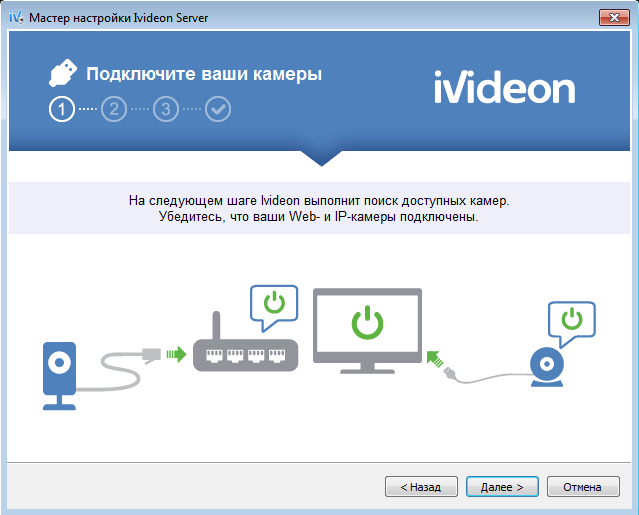Click the monitor with green power symbol
This screenshot has height=515, width=639.
coord(367,331)
